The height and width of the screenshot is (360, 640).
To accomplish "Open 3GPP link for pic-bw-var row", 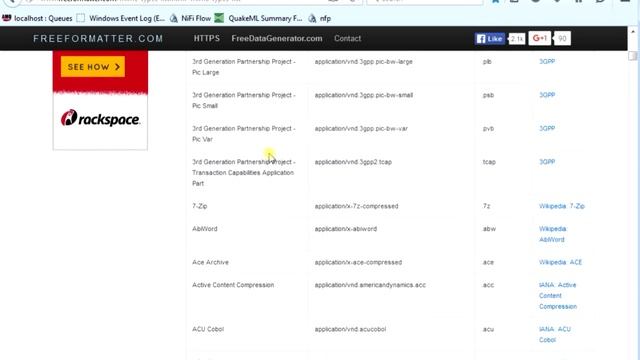I will pyautogui.click(x=547, y=129).
